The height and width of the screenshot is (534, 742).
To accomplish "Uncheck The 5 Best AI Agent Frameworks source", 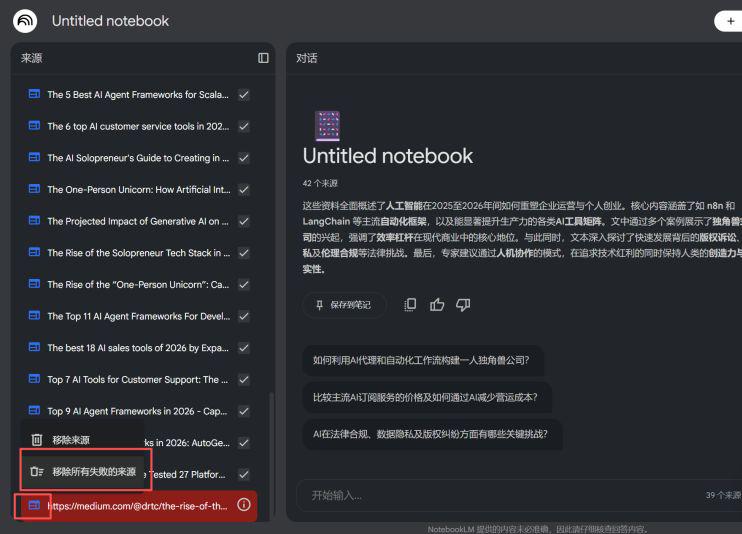I will [244, 95].
